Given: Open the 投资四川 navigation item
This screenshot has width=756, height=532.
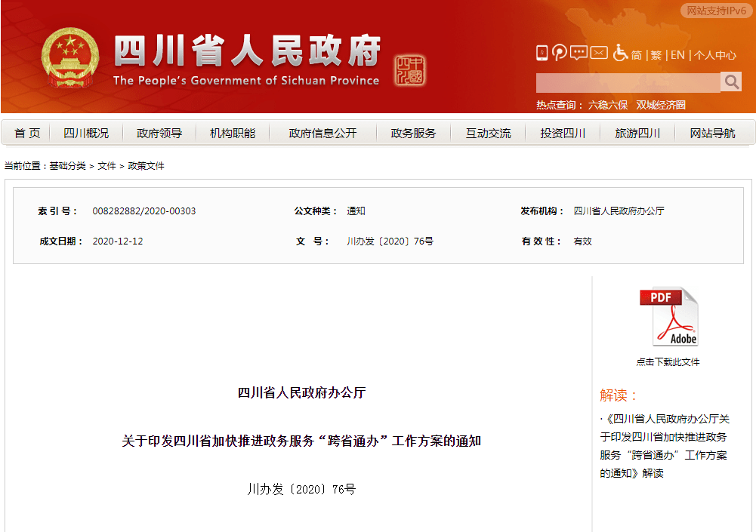Looking at the screenshot, I should pos(563,133).
